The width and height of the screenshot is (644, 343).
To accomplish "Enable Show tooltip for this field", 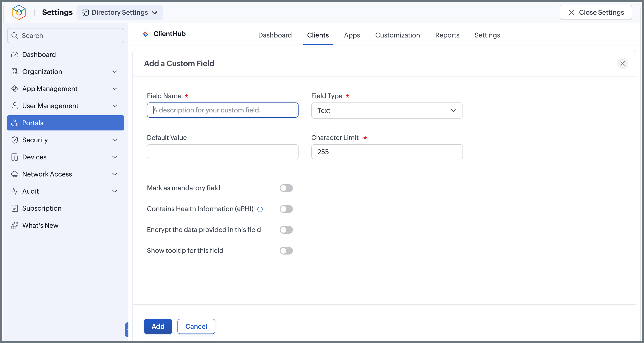I will pyautogui.click(x=286, y=251).
